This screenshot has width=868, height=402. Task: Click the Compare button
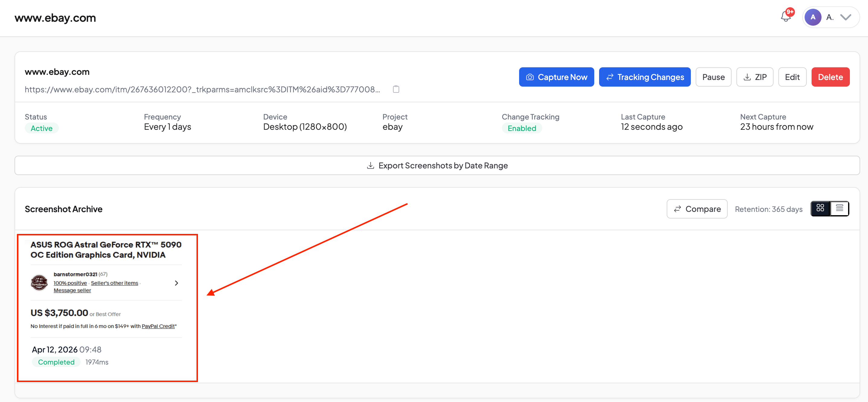(697, 209)
